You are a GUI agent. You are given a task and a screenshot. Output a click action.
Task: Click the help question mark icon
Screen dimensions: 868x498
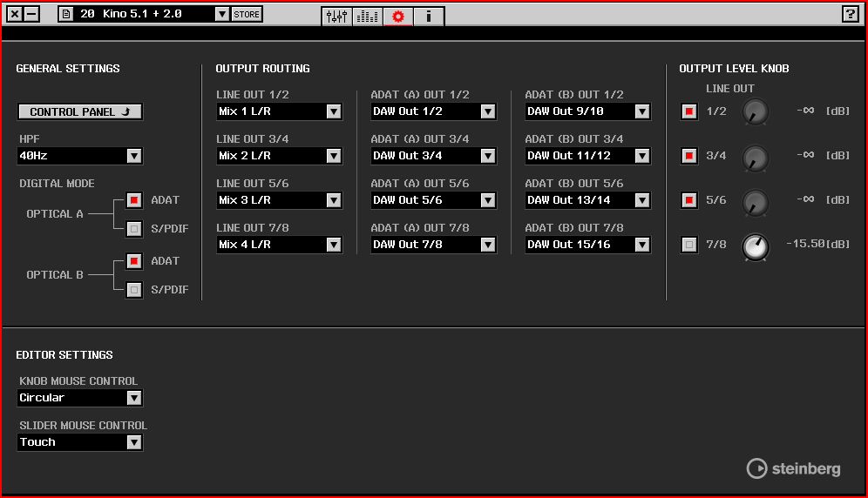pos(850,14)
